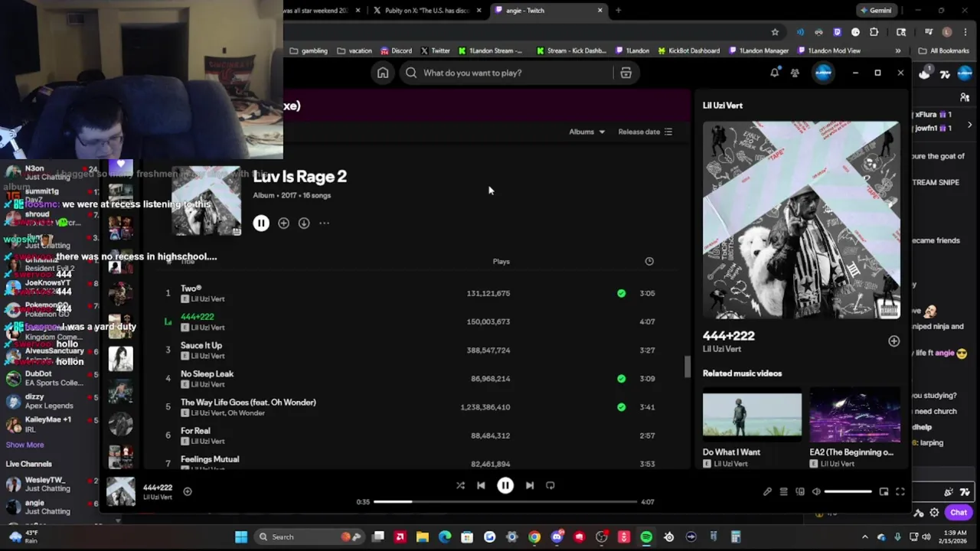Viewport: 980px width, 551px height.
Task: Add current song to Liked in player bar
Action: click(x=188, y=491)
